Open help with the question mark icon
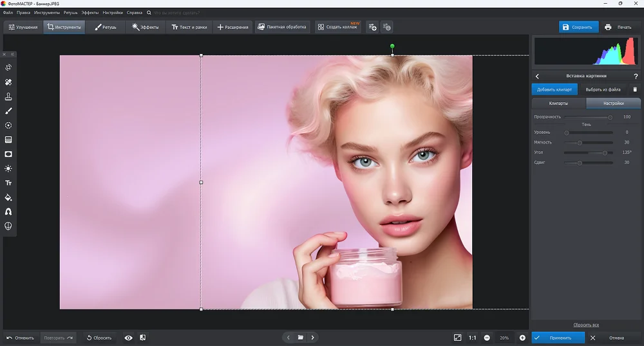The image size is (644, 346). tap(636, 77)
